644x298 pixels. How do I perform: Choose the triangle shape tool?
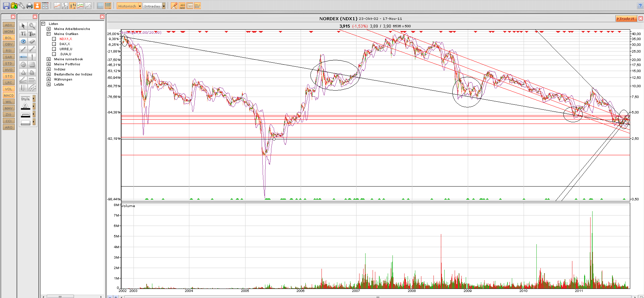[23, 72]
